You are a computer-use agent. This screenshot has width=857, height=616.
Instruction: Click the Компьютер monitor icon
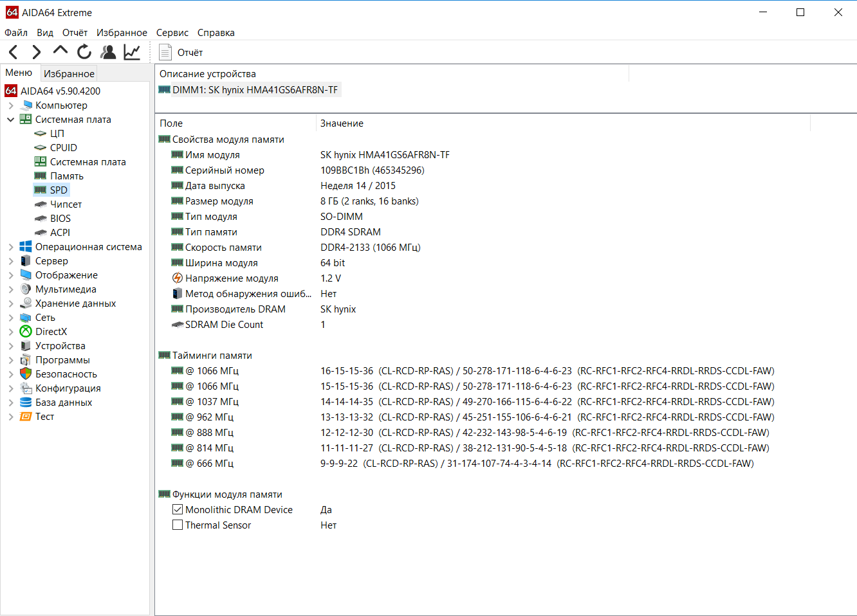coord(26,105)
